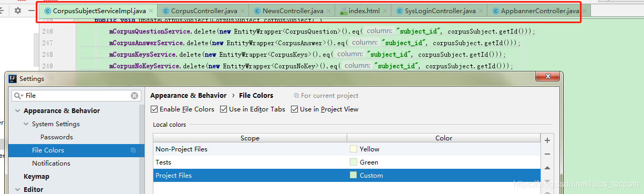Click the class icon on CorpusController.java tab

click(165, 11)
